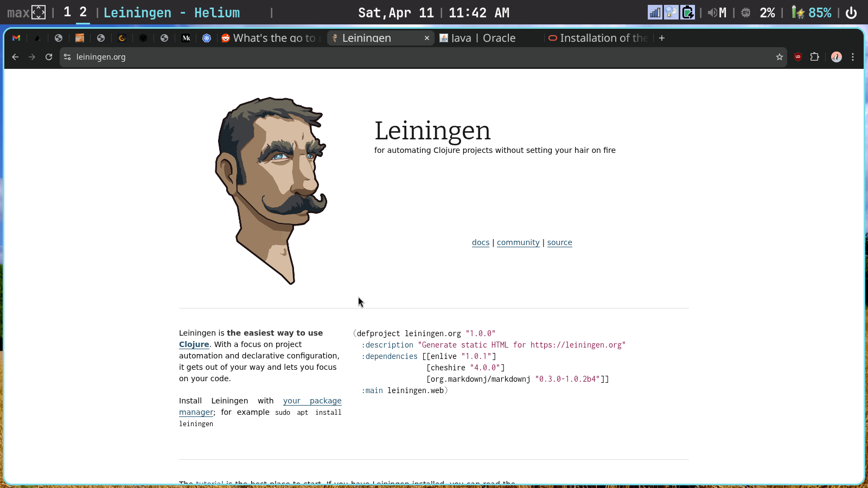
Task: Reload the leiningen.org page
Action: [49, 57]
